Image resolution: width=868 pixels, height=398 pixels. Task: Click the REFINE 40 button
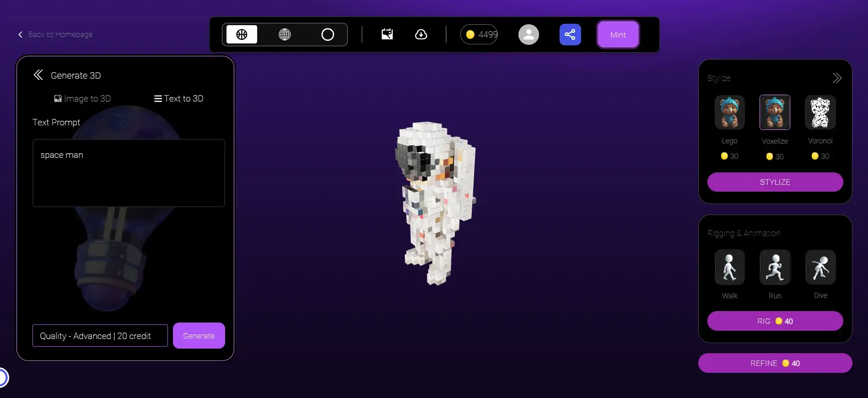click(x=775, y=363)
